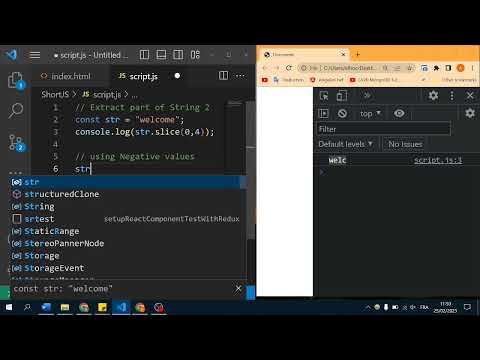Click the breadcrumb trailing ellipsis
480x360 pixels.
(134, 95)
